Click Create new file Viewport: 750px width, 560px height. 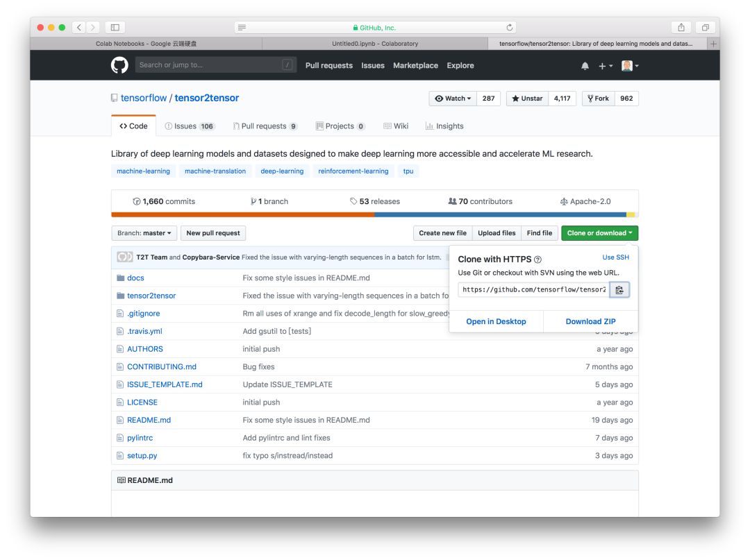point(442,233)
